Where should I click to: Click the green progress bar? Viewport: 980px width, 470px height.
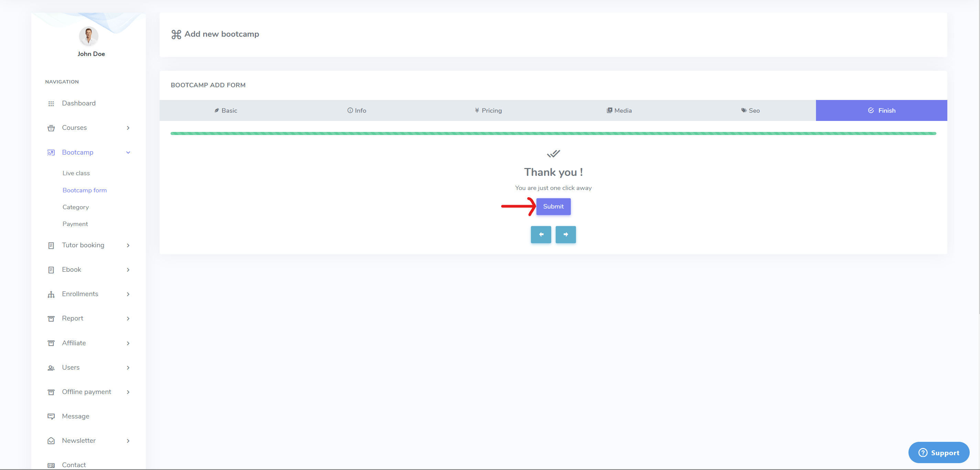tap(553, 133)
